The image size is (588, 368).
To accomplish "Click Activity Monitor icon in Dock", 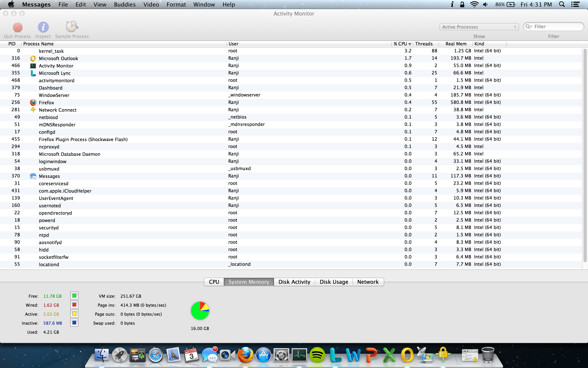I will [x=299, y=355].
